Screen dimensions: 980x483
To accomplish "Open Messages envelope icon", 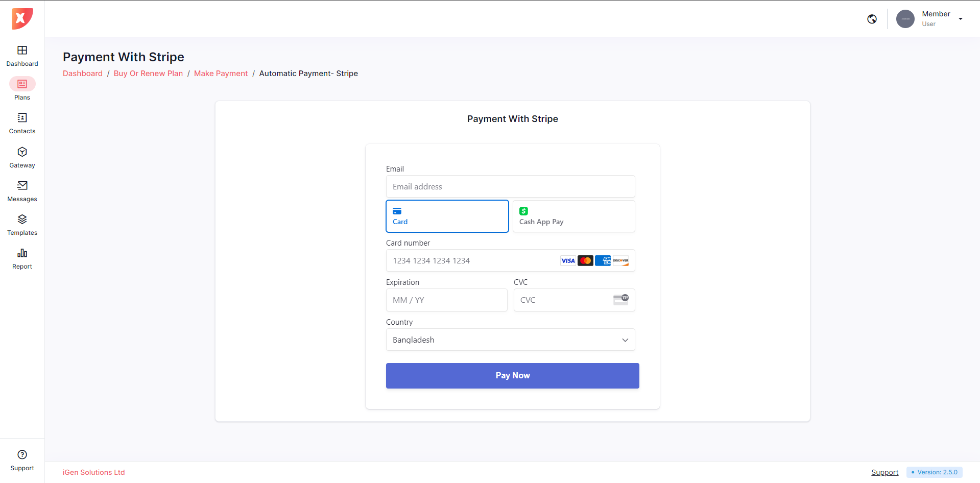I will 22,186.
